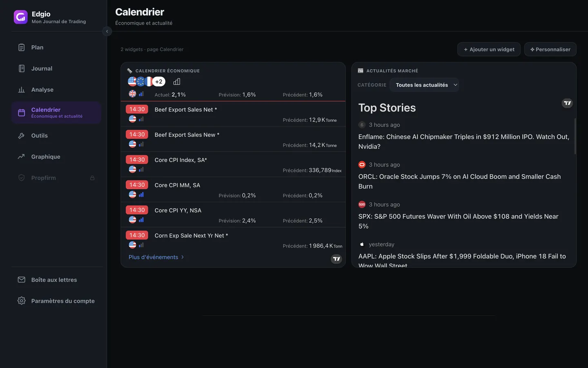This screenshot has height=368, width=588.
Task: Open the Toutes les actualités category dropdown
Action: (x=424, y=85)
